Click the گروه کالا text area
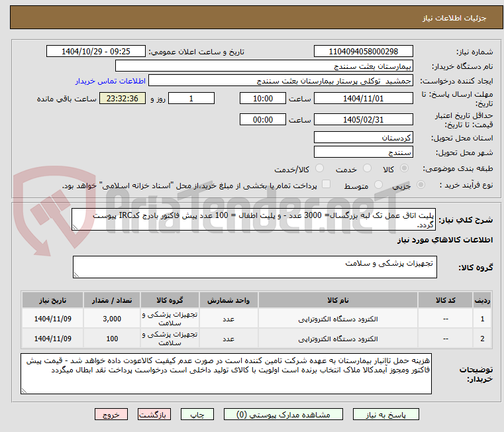 pos(254,267)
